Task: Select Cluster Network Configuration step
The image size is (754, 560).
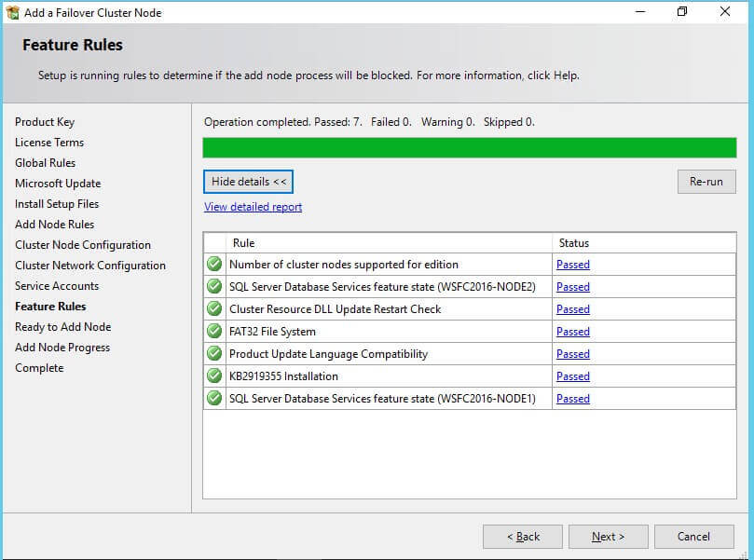Action: (90, 266)
